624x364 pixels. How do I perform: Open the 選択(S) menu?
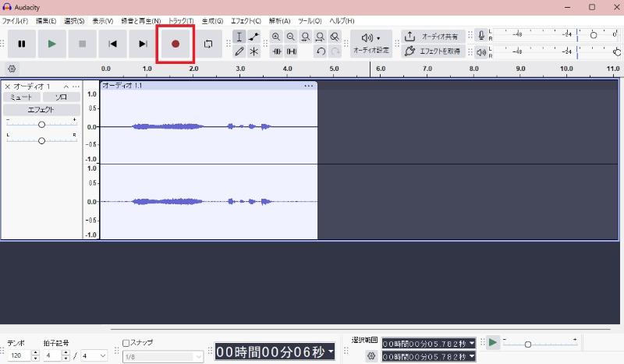point(74,21)
